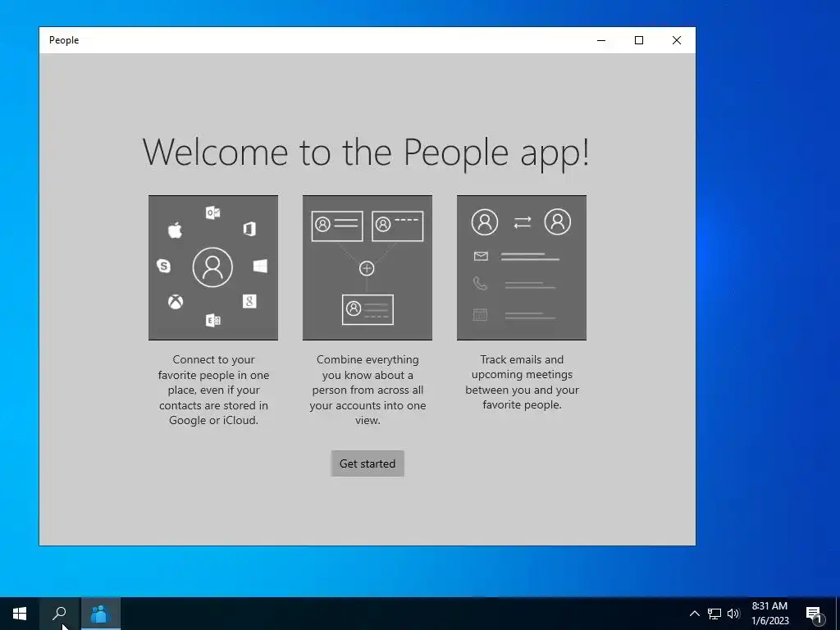Click the swap arrows between two people
840x630 pixels.
point(523,221)
